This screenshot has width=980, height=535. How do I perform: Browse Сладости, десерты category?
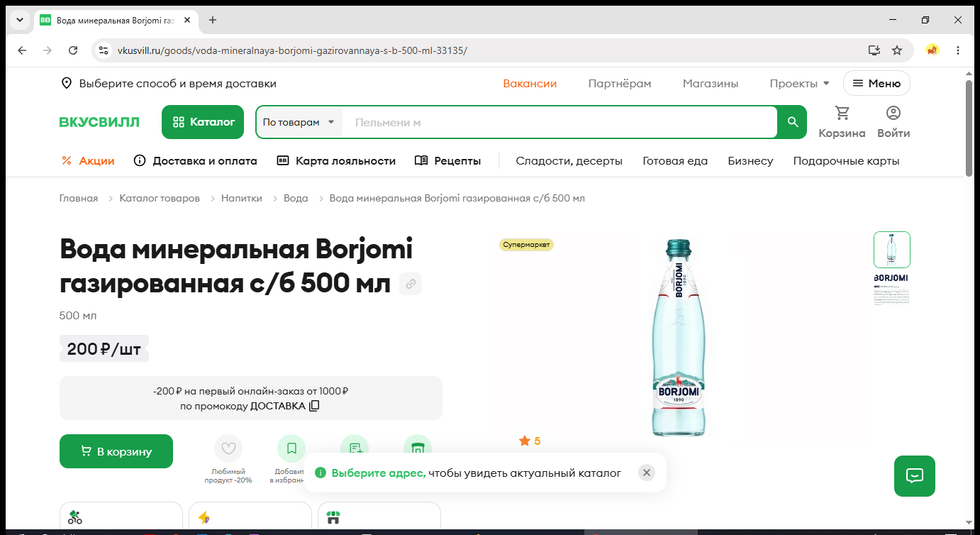[x=569, y=161]
